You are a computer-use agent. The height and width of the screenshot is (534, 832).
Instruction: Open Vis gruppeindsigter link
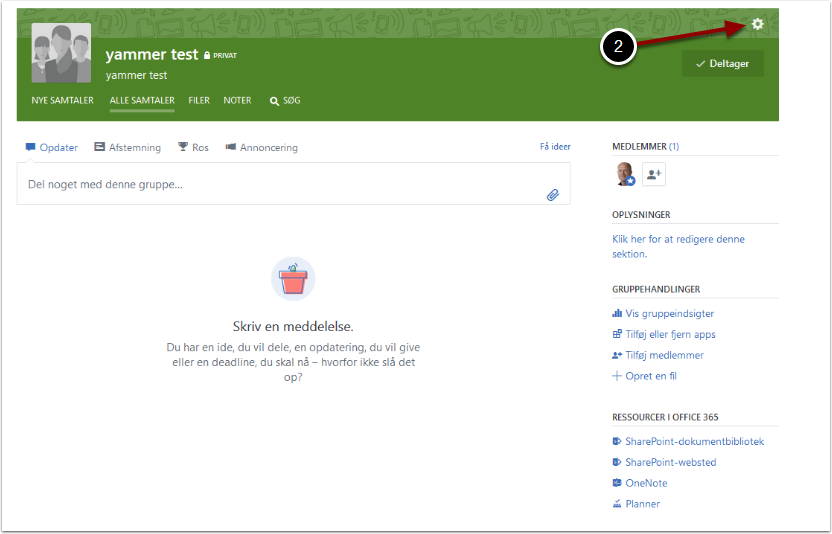point(663,314)
